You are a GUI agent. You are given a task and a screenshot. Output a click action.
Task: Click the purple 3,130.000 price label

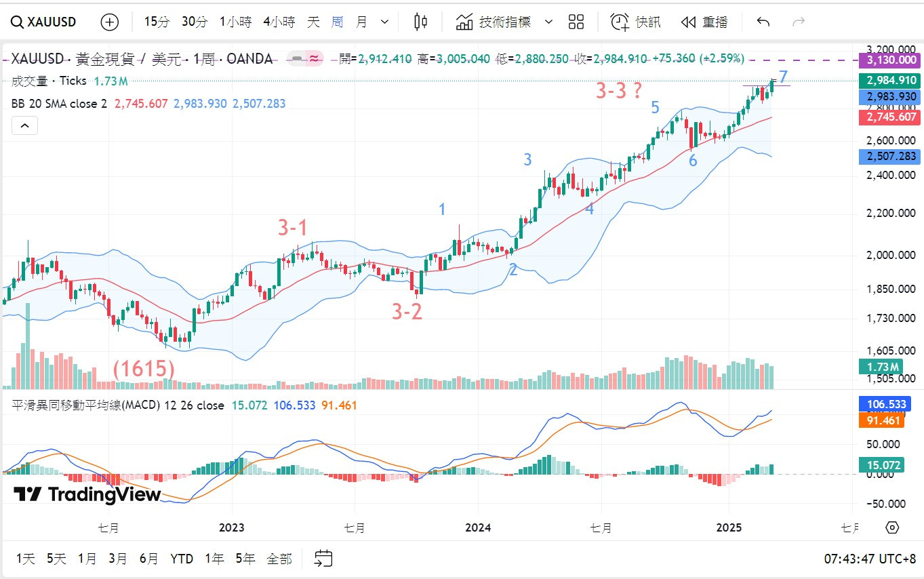tap(889, 60)
